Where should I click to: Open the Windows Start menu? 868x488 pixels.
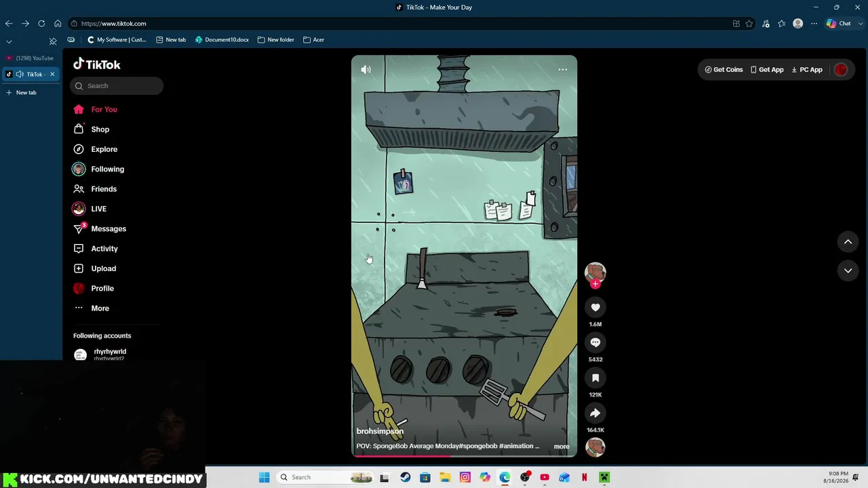(264, 478)
